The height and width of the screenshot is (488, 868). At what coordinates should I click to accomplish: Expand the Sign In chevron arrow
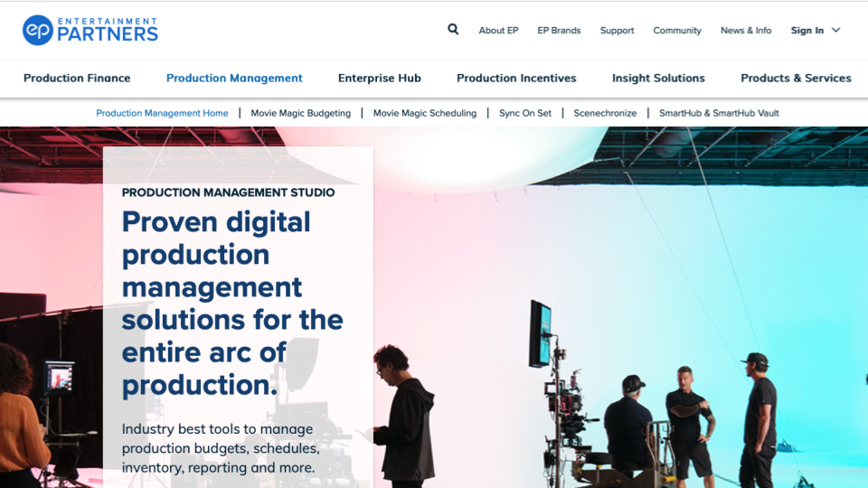tap(835, 30)
